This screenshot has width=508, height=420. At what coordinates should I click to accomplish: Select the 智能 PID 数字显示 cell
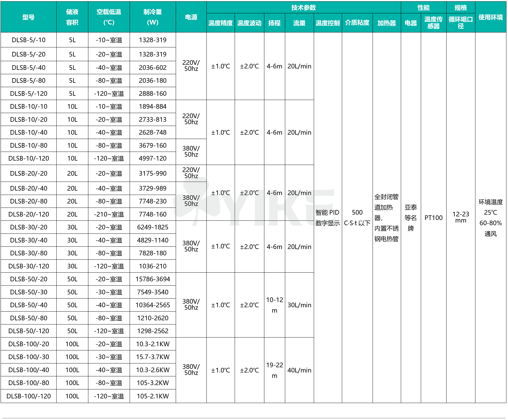tap(328, 218)
